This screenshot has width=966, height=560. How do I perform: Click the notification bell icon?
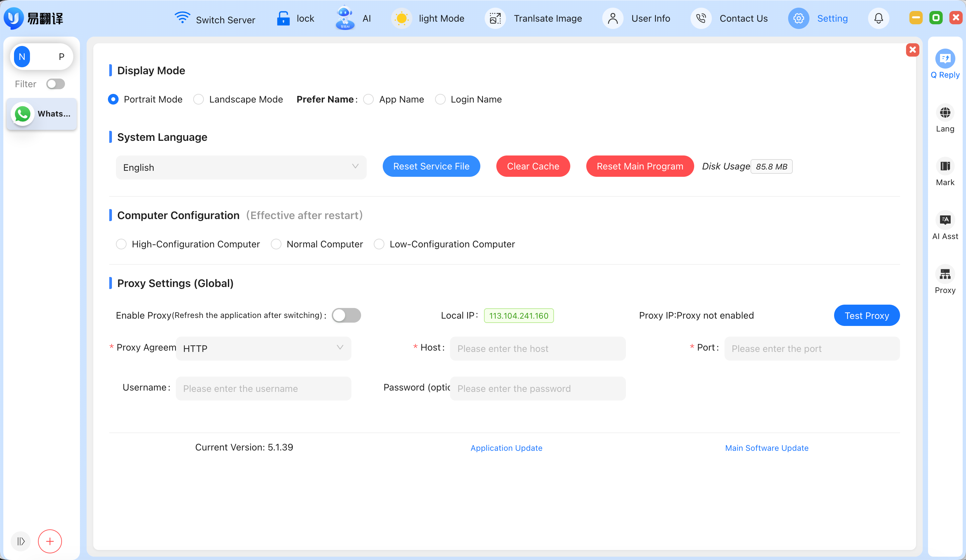(x=879, y=18)
